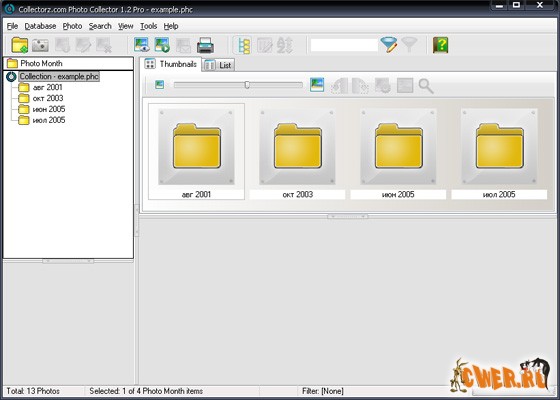The width and height of the screenshot is (560, 400).
Task: Click the thumbnails pane bottom splitter handle
Action: [348, 216]
